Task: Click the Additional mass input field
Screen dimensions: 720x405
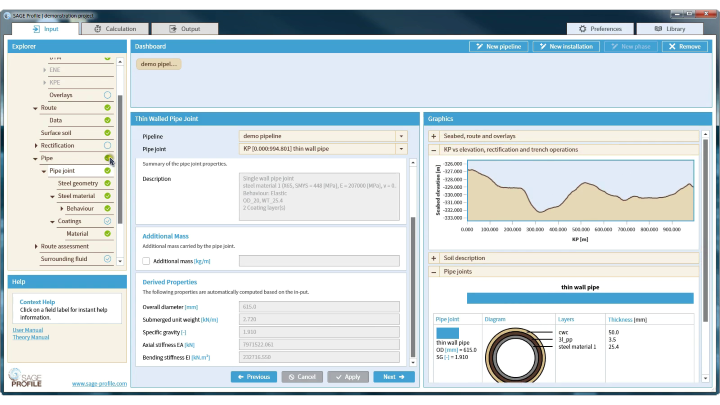Action: point(319,261)
